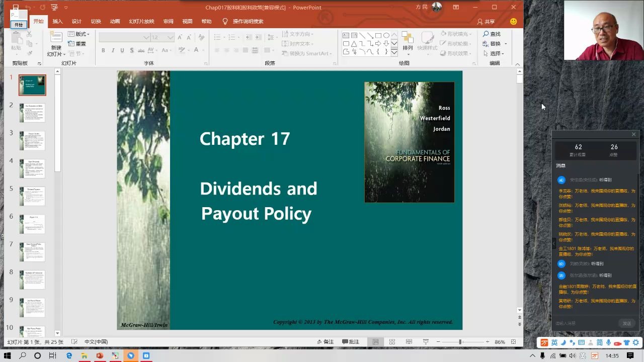Toggle Underline formatting
644x362 pixels.
pyautogui.click(x=122, y=50)
